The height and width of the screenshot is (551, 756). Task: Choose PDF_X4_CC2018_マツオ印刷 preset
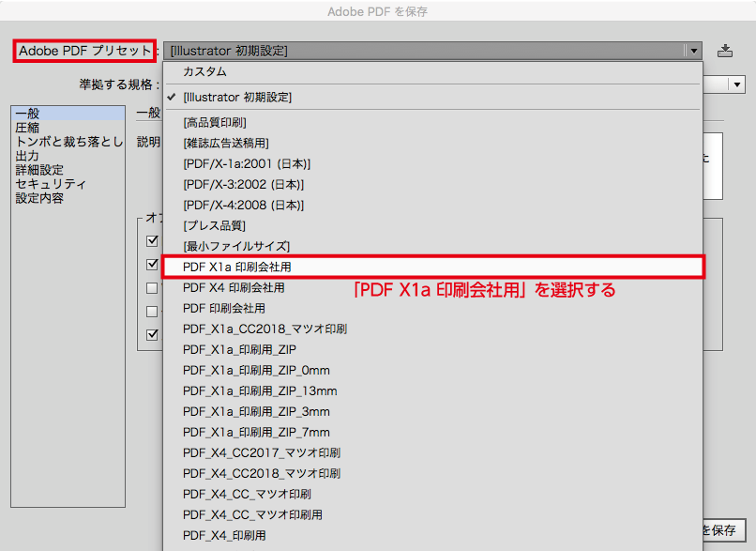tap(432, 474)
